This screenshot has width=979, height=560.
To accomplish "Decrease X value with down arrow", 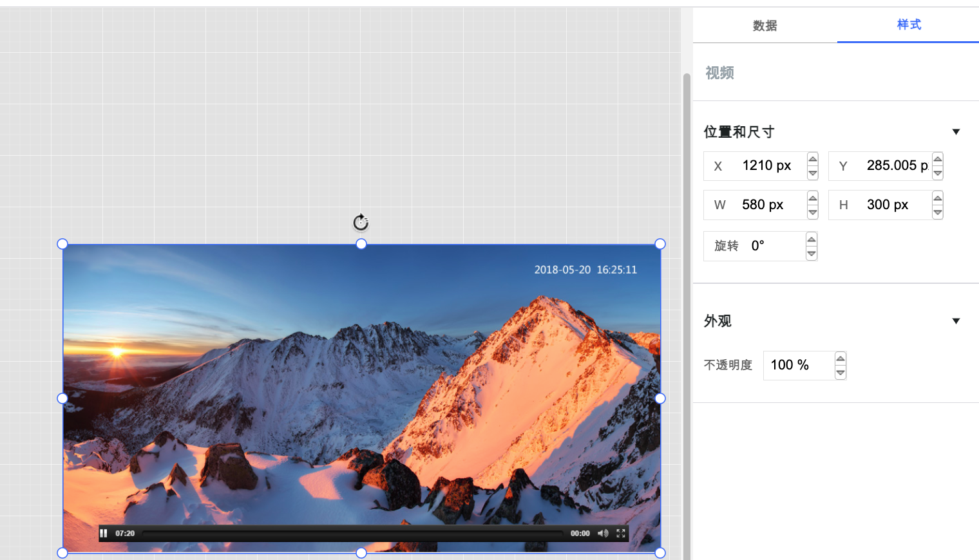I will tap(813, 173).
